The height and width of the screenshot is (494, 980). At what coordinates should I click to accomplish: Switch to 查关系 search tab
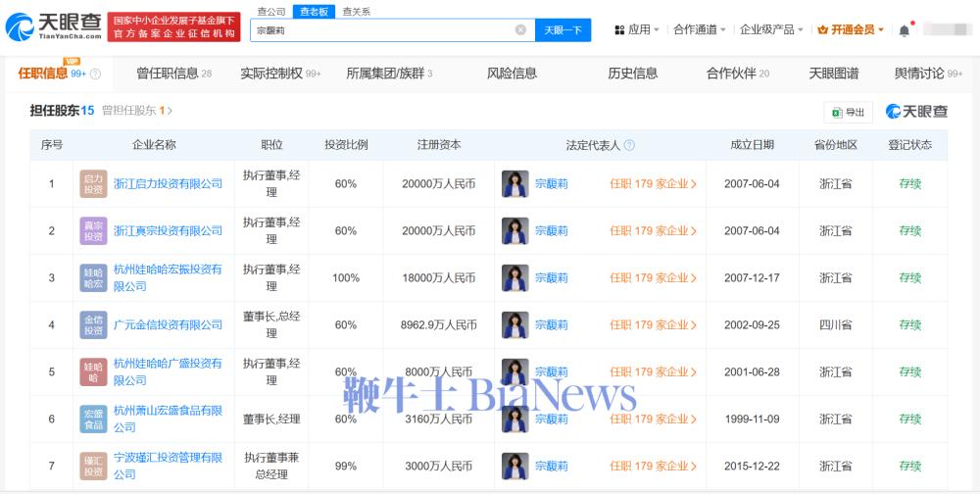click(x=357, y=11)
